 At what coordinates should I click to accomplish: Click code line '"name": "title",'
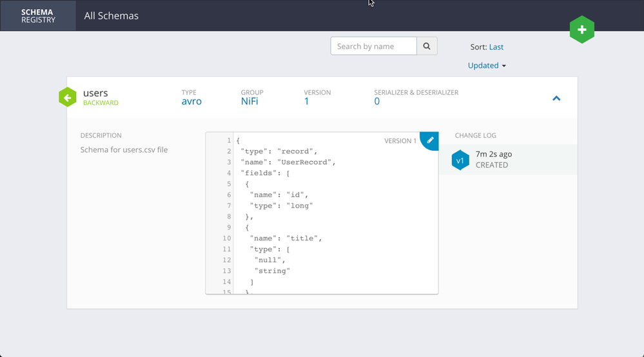click(286, 238)
